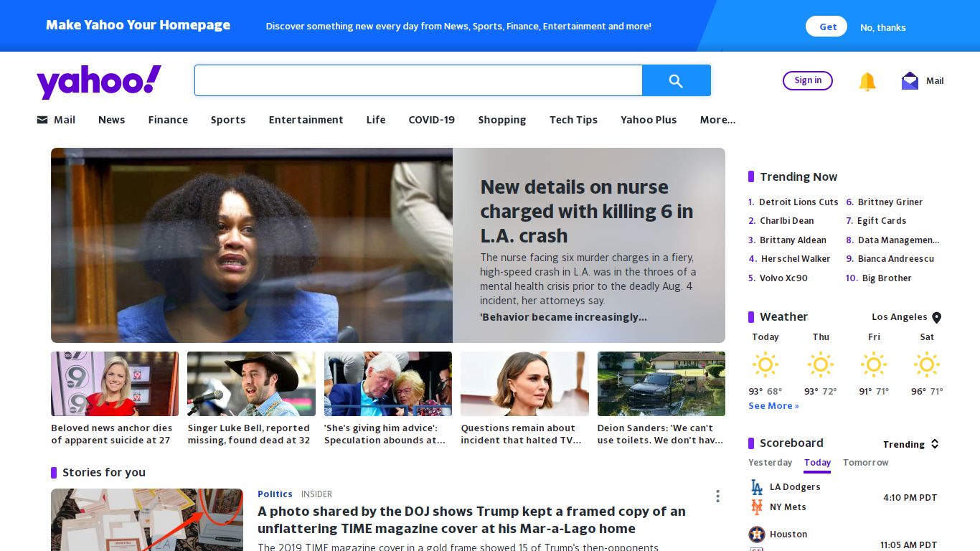Switch Scoreboard to Yesterday tab
This screenshot has height=551, width=980.
[771, 463]
